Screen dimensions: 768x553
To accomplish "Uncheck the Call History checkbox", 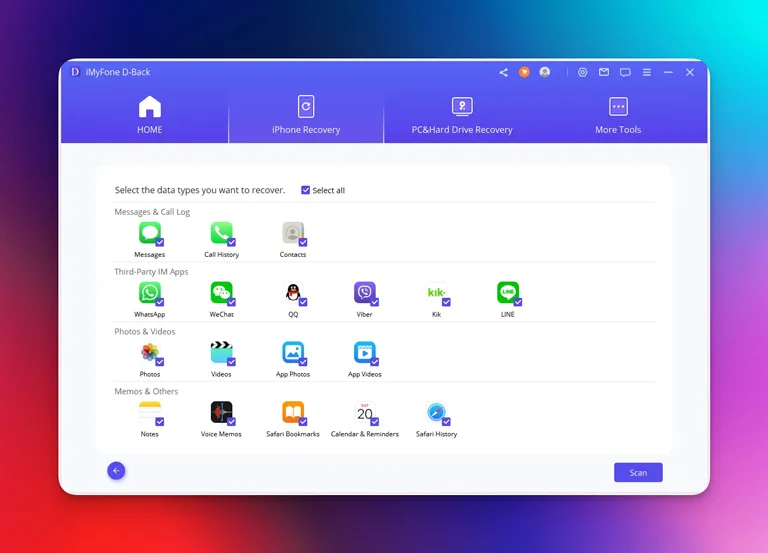I will coord(231,242).
